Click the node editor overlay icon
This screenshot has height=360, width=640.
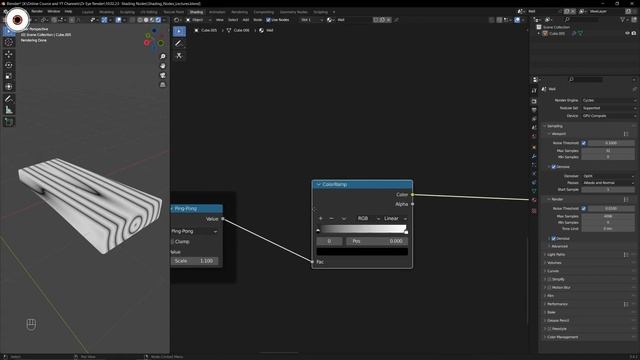pyautogui.click(x=517, y=20)
